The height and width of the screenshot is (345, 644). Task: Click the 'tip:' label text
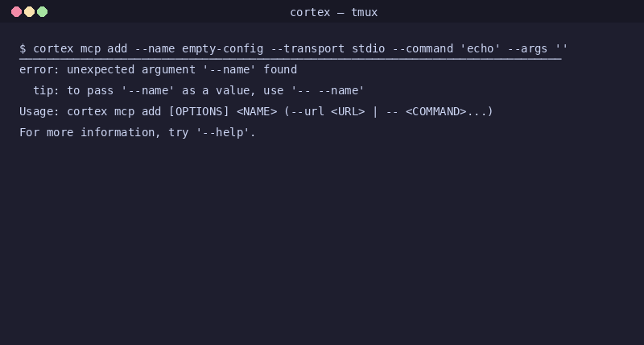(x=47, y=90)
